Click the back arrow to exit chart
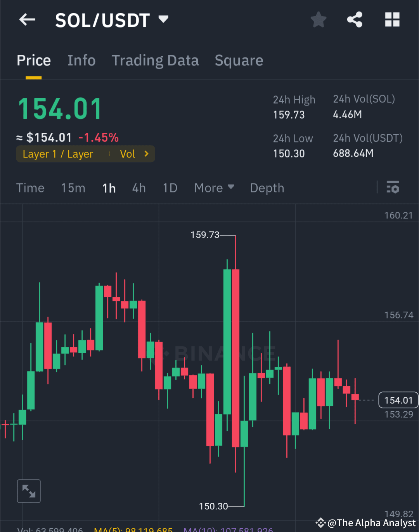The width and height of the screenshot is (419, 532). 27,19
